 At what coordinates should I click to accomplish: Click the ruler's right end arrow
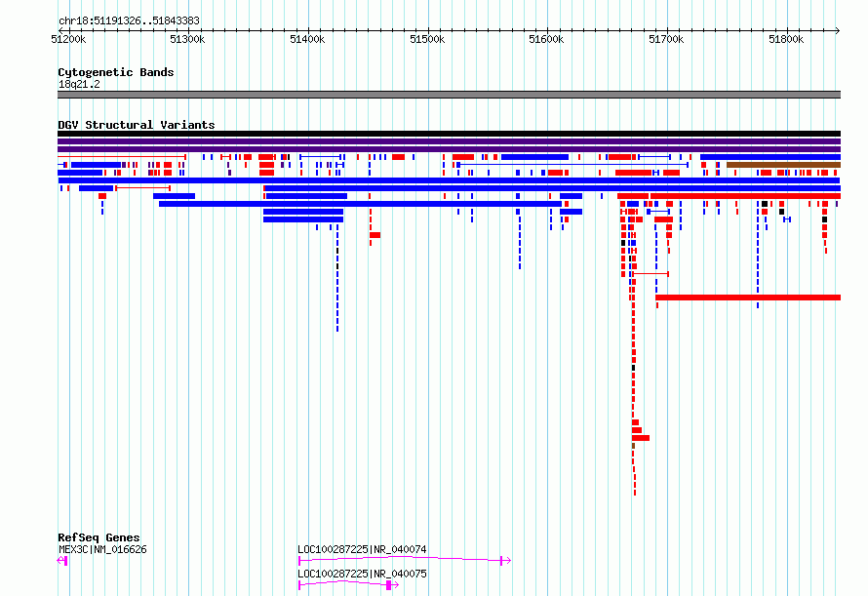[x=838, y=30]
